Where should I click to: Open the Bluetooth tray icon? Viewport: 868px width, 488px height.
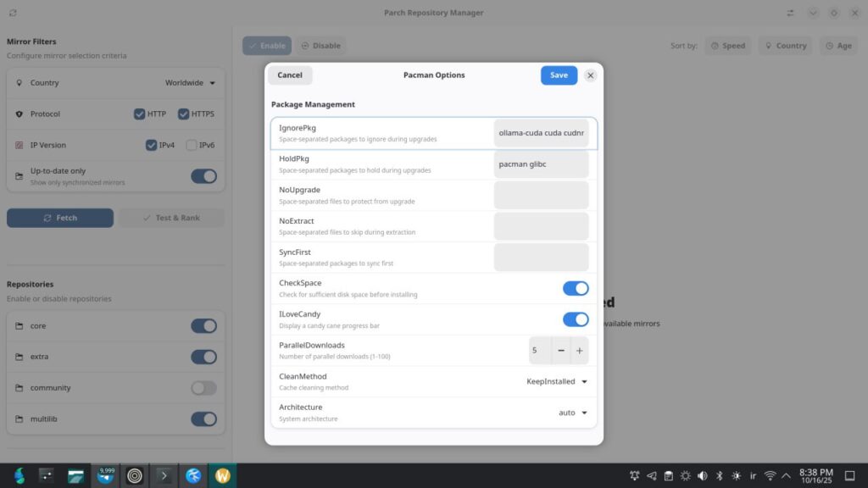[719, 475]
